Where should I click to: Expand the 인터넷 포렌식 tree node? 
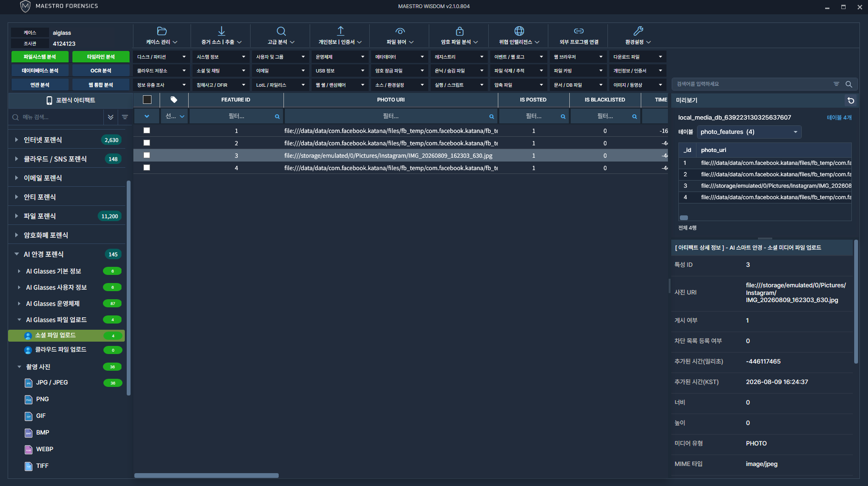tap(17, 140)
